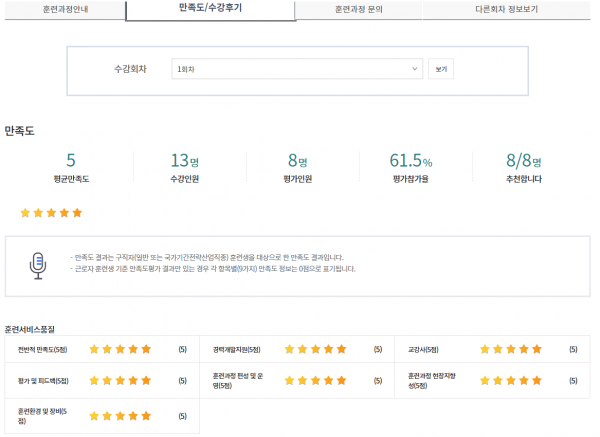This screenshot has height=437, width=600.
Task: Click the microphone icon in notice box
Action: coord(38,266)
